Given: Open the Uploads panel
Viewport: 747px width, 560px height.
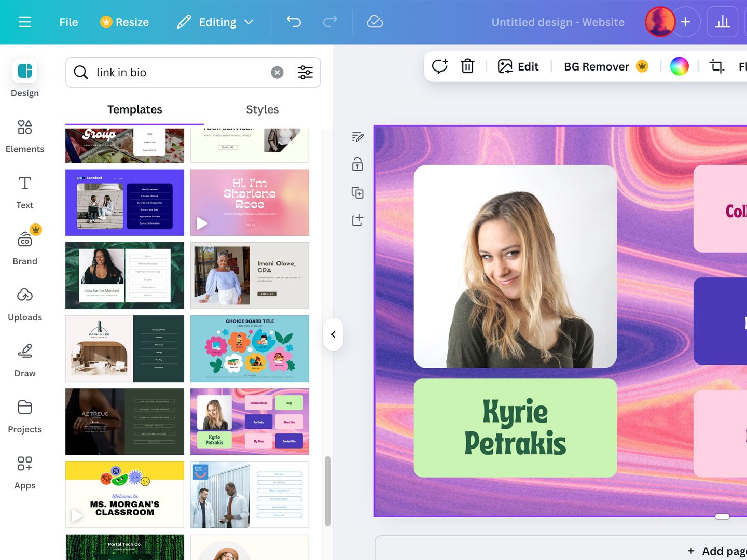Looking at the screenshot, I should [25, 304].
